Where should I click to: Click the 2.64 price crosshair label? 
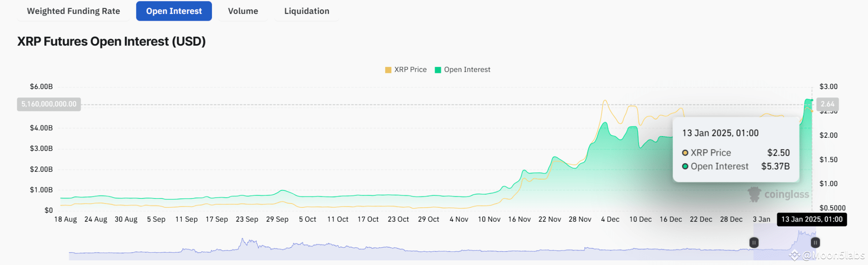(x=827, y=104)
